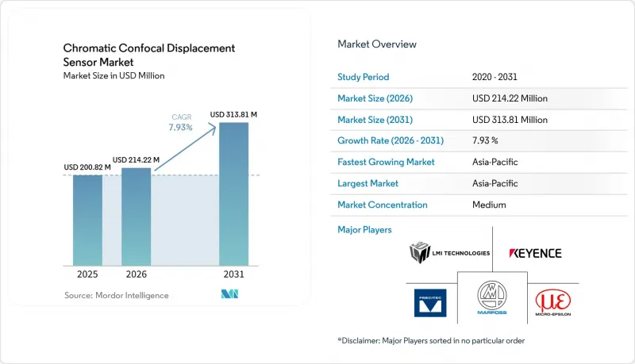Click the 'Market Overview' heading

point(376,44)
